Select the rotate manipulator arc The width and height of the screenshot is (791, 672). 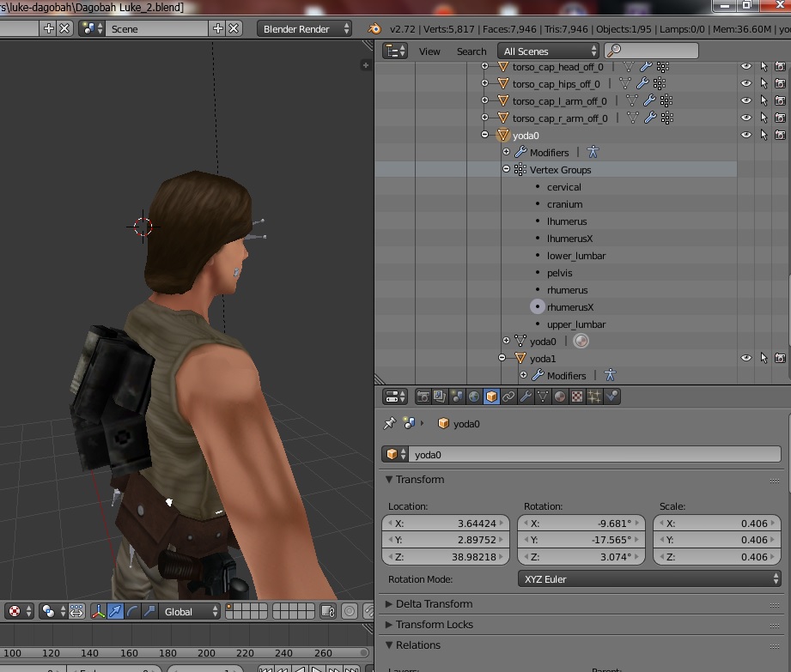point(132,612)
